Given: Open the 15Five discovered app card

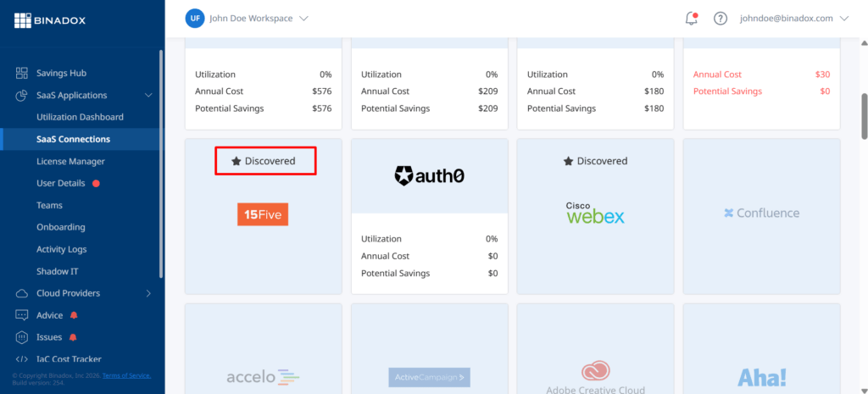Looking at the screenshot, I should click(264, 216).
